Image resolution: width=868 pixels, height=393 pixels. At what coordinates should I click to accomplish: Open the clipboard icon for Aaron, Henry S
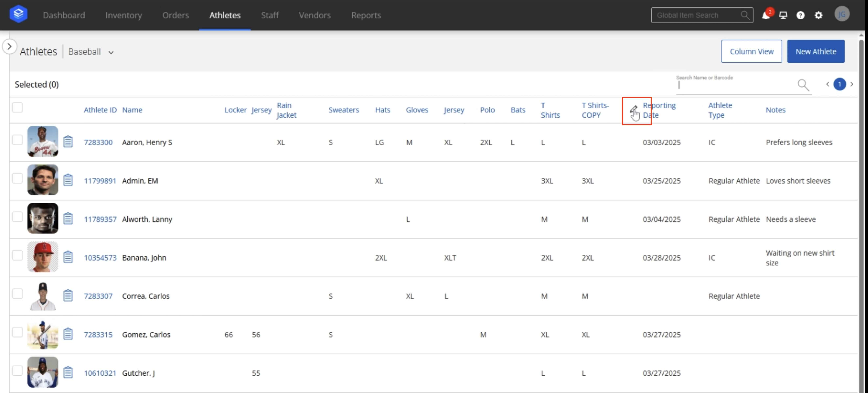[x=68, y=141]
